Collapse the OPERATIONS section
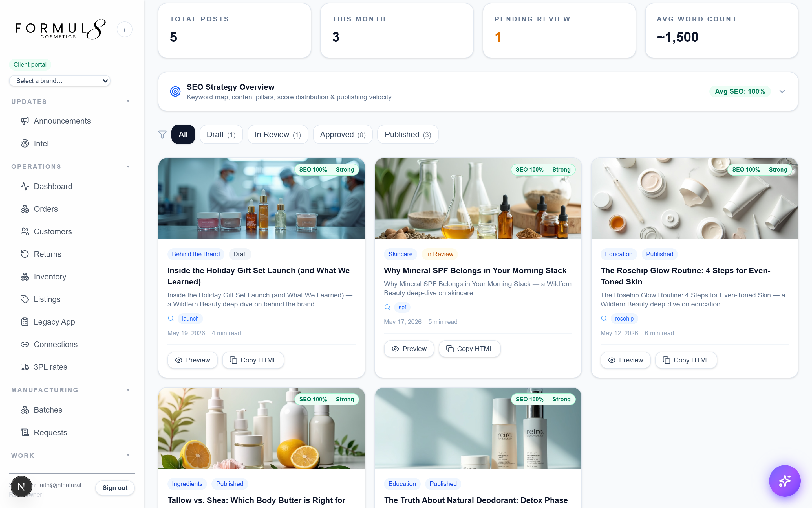Viewport: 812px width, 508px height. 128,167
